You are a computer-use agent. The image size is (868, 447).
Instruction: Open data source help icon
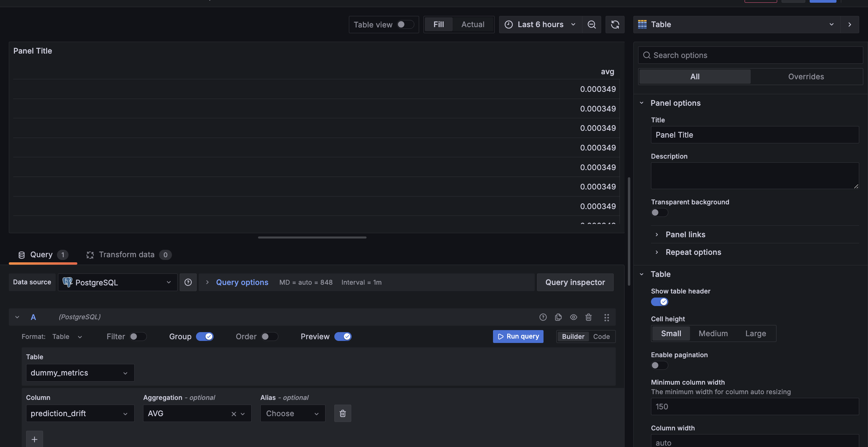click(188, 282)
